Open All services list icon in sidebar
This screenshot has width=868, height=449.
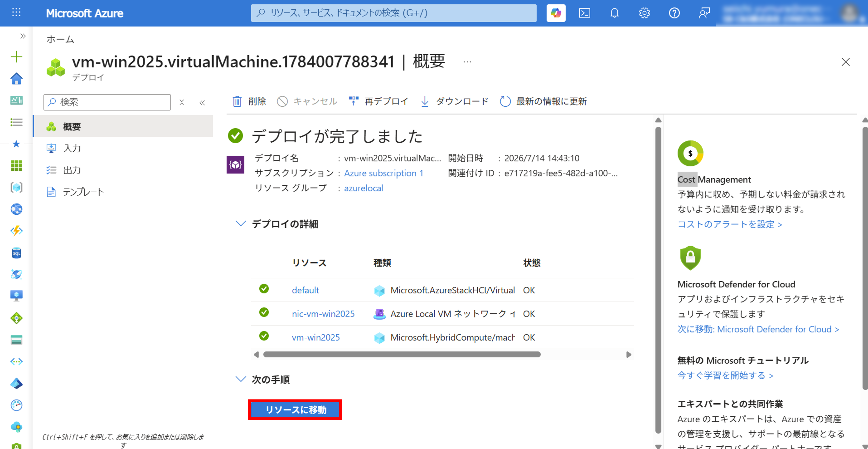pyautogui.click(x=16, y=122)
